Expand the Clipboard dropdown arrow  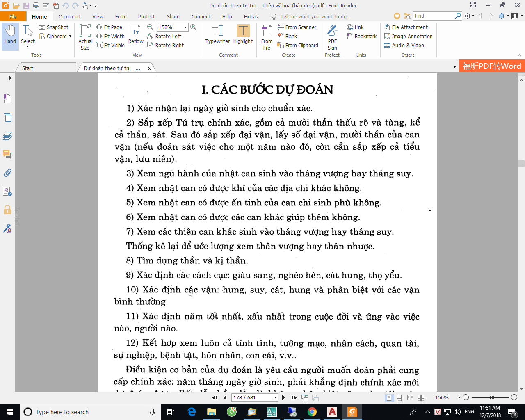[70, 36]
